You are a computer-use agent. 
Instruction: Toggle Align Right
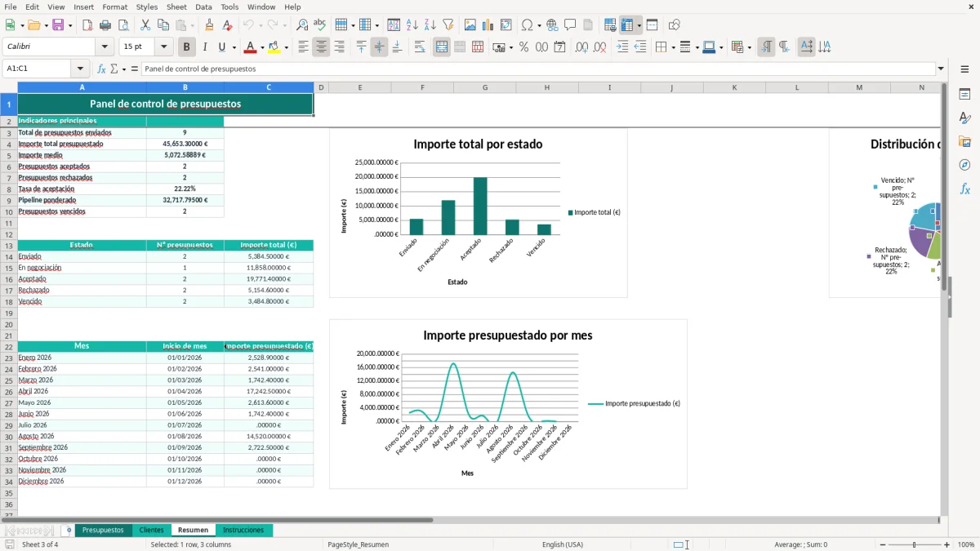[x=339, y=47]
